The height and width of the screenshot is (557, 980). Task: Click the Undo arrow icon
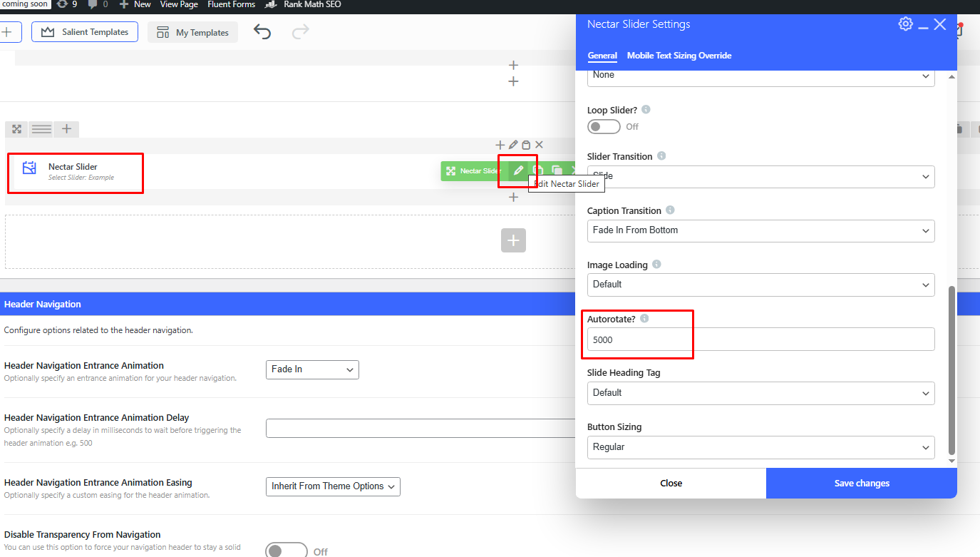(262, 32)
